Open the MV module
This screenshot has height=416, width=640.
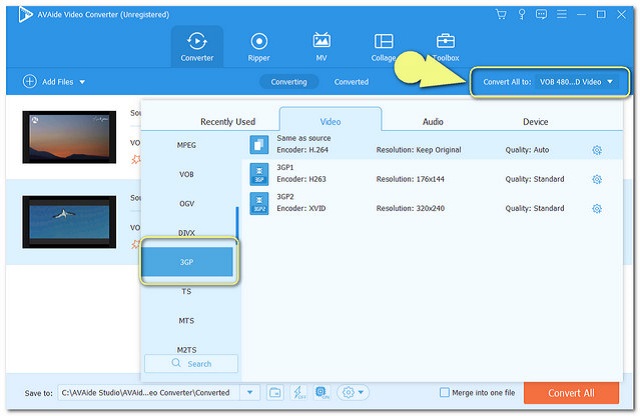point(321,47)
